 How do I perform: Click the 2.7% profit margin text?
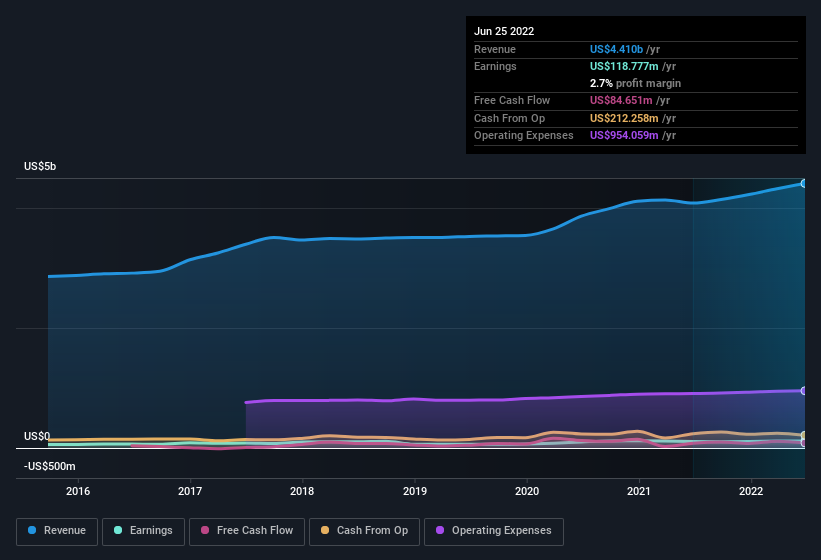coord(635,83)
